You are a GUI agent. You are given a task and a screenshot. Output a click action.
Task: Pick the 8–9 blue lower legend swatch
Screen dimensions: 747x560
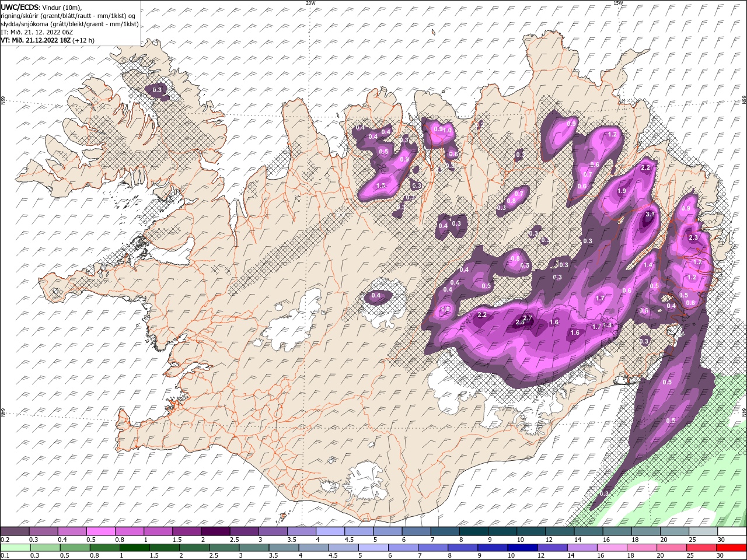pos(462,547)
